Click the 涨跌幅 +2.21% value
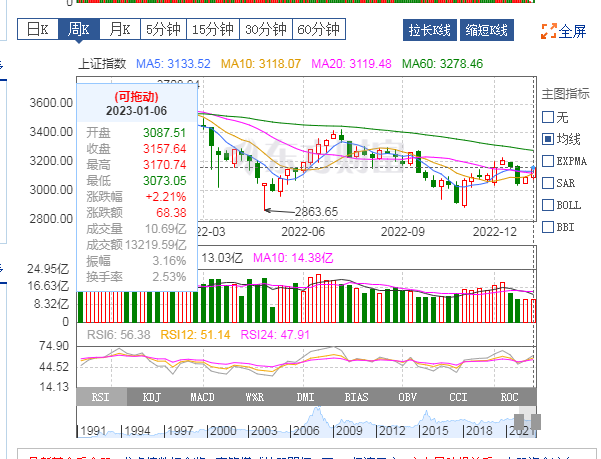The width and height of the screenshot is (601, 459). coord(166,197)
